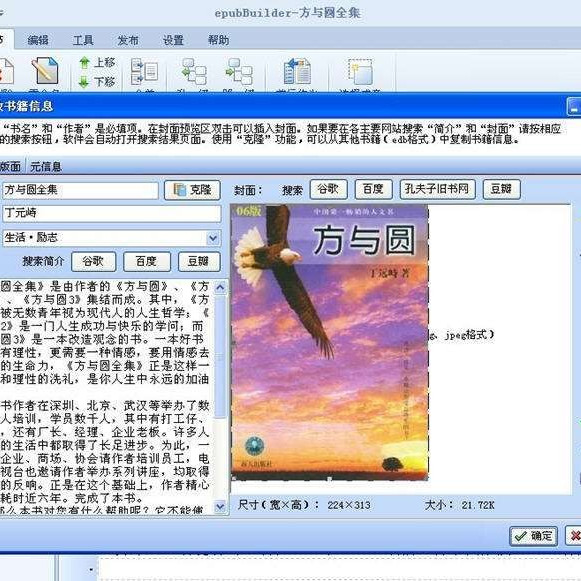This screenshot has height=581, width=581.
Task: Click the blue-arrow import document icon
Action: click(x=297, y=71)
